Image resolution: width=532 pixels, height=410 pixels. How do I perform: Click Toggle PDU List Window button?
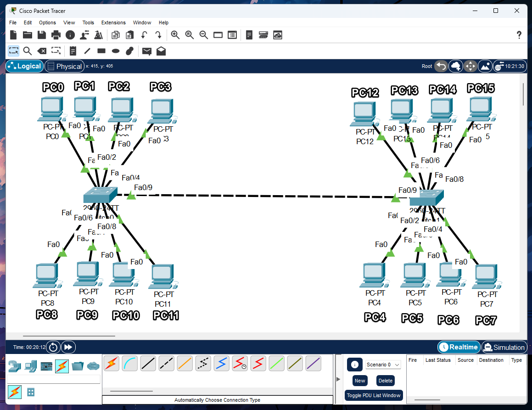(x=374, y=395)
